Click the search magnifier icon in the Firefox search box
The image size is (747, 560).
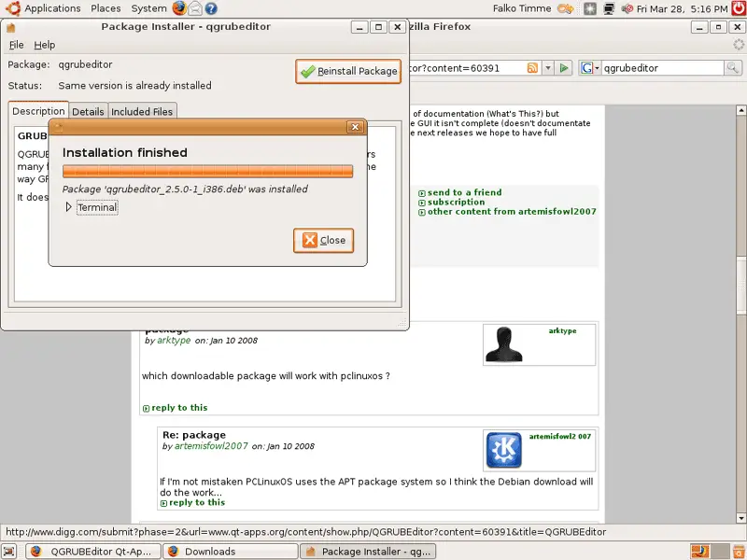click(x=732, y=68)
